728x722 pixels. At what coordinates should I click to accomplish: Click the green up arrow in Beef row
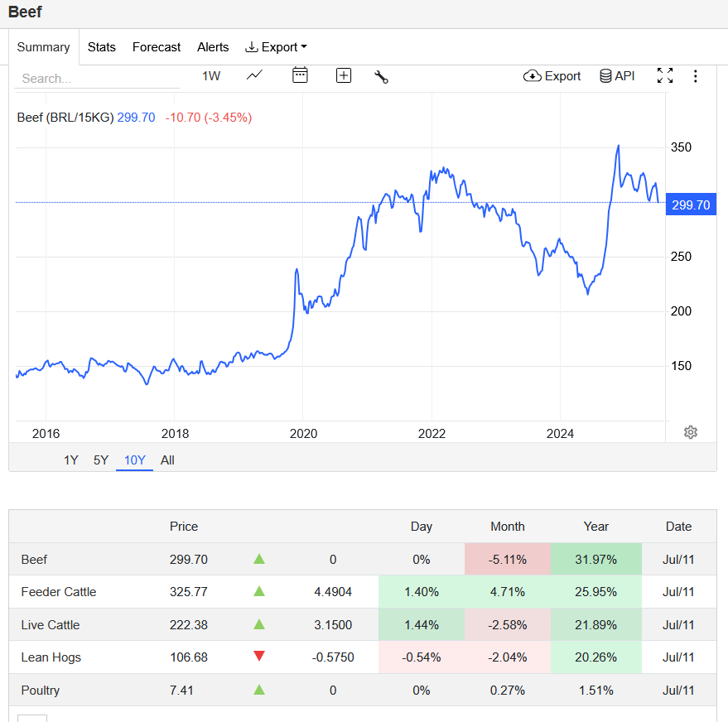click(259, 559)
